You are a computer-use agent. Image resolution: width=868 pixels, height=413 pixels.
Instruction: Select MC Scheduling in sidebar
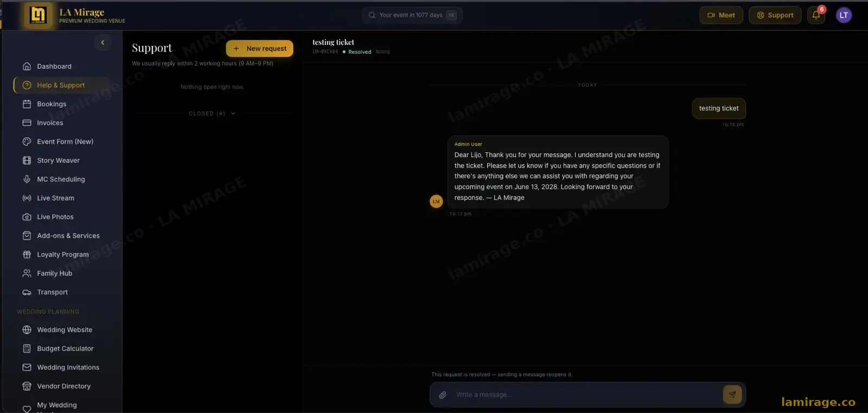pos(62,179)
